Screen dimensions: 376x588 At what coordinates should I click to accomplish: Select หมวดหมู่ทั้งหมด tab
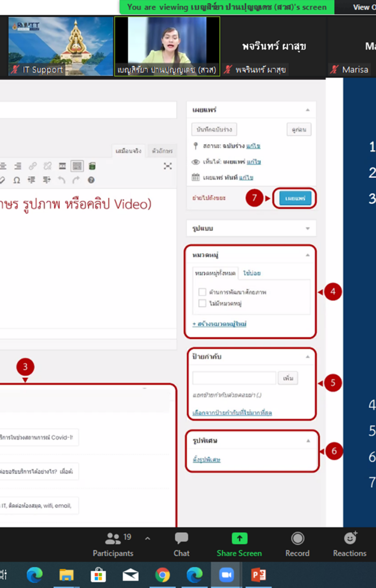click(x=215, y=273)
